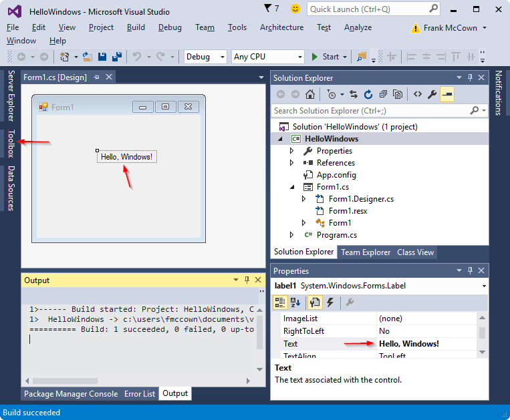Open the Frank McCown account dropdown
This screenshot has width=510, height=420.
point(485,28)
